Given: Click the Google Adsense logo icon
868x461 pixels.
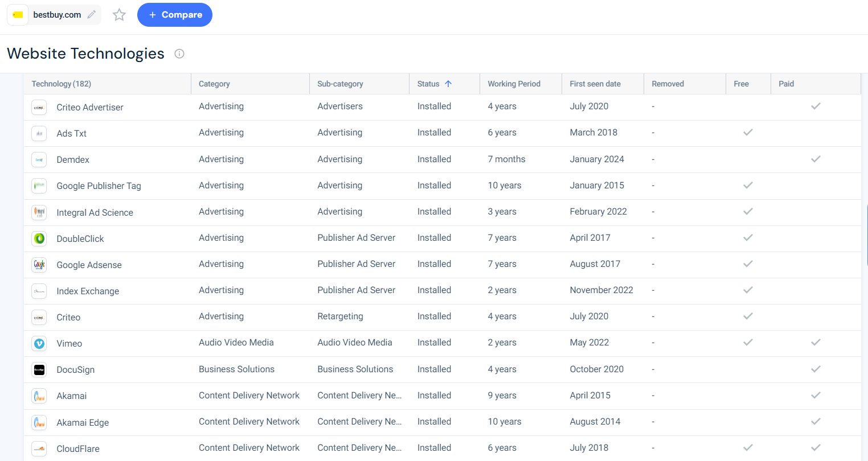Looking at the screenshot, I should (x=39, y=265).
